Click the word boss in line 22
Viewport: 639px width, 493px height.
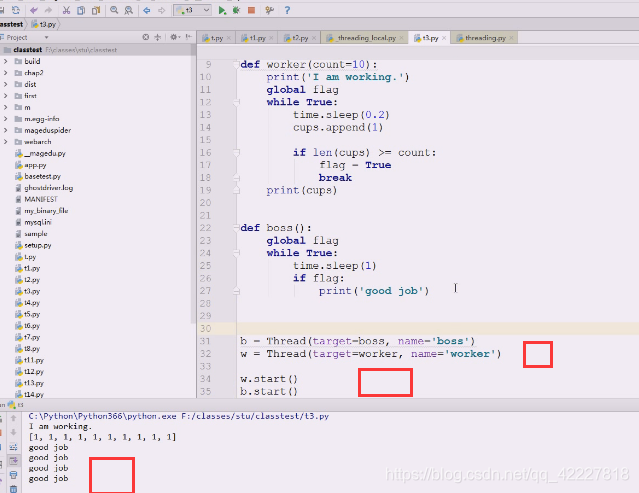pos(280,228)
